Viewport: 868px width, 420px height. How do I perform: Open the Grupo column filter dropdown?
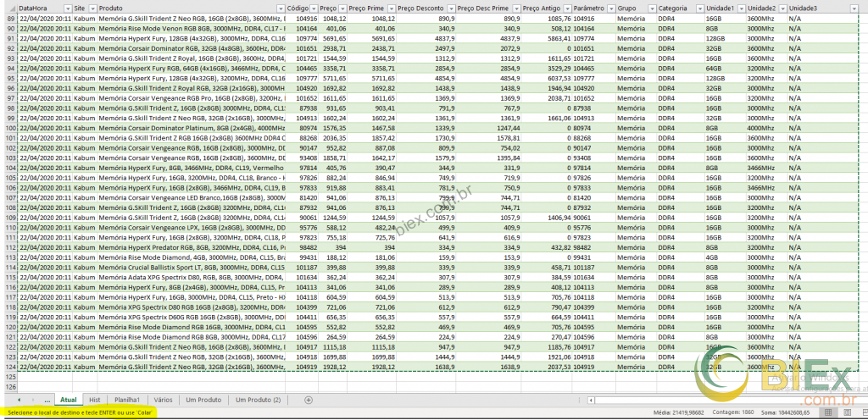[652, 8]
